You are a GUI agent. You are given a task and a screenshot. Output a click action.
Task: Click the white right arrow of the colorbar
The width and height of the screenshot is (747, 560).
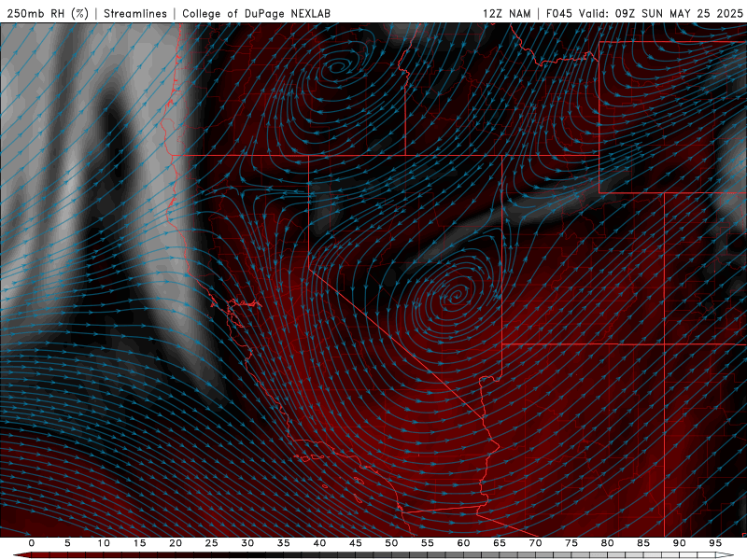tap(726, 555)
